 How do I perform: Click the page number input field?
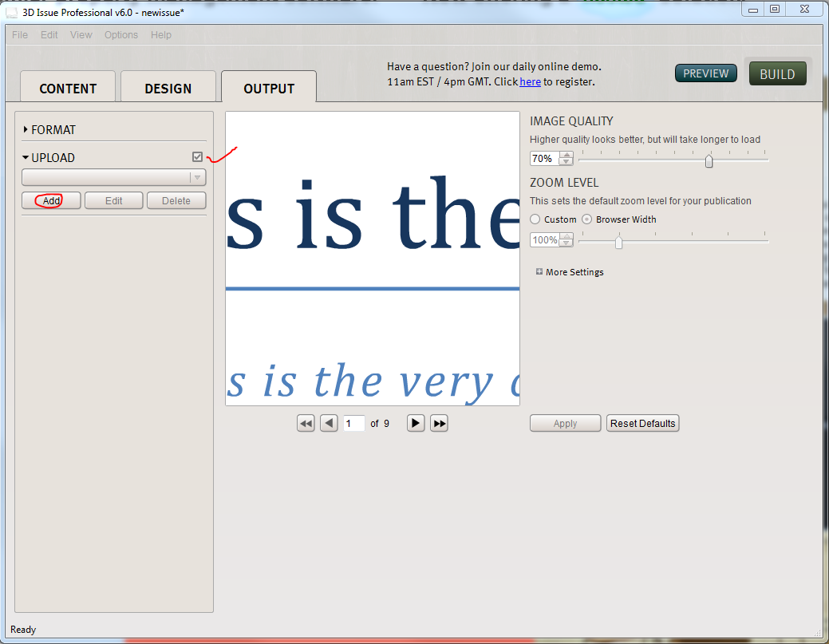tap(354, 424)
